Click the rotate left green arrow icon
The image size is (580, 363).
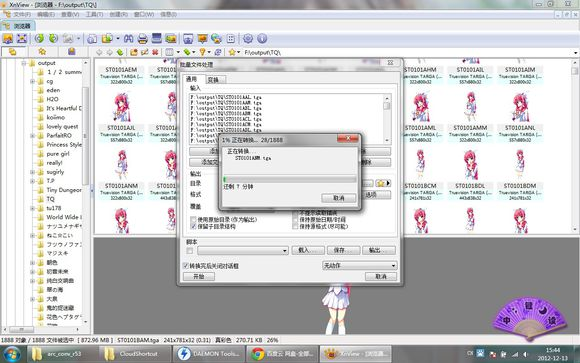pyautogui.click(x=40, y=38)
